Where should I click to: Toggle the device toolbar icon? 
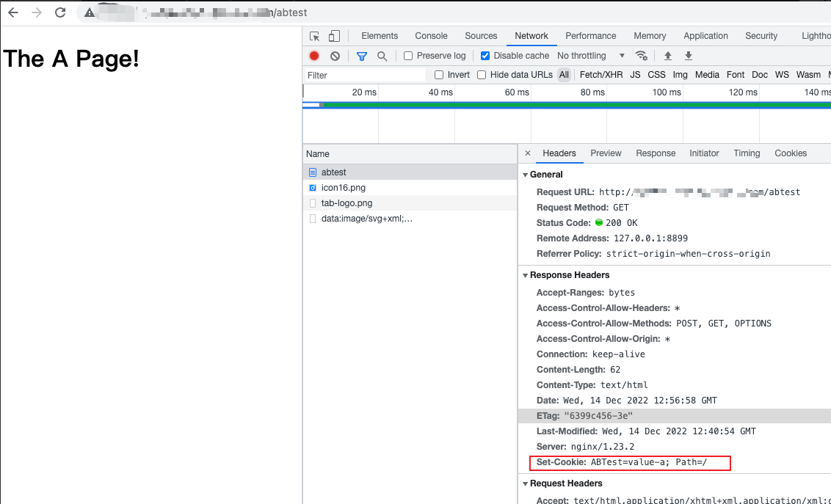pos(334,36)
